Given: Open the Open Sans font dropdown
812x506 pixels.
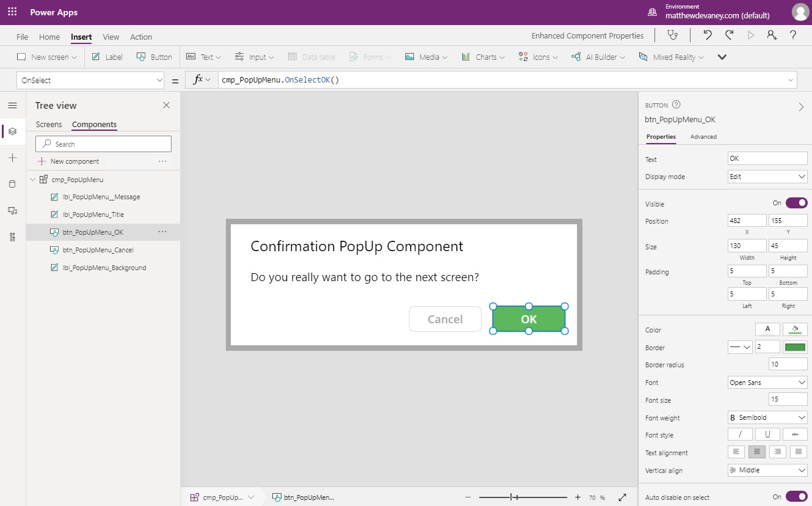Looking at the screenshot, I should pos(767,382).
